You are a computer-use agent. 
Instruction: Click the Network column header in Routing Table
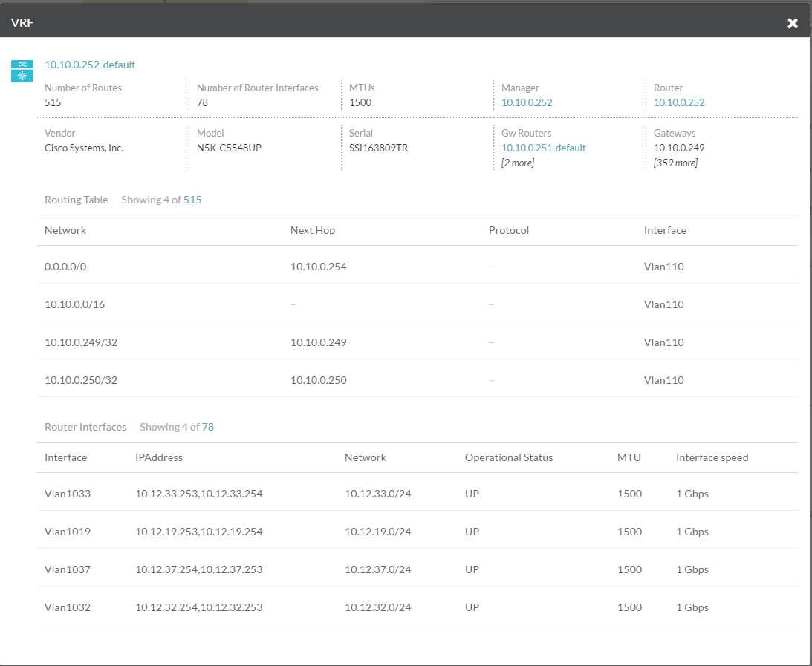click(65, 230)
